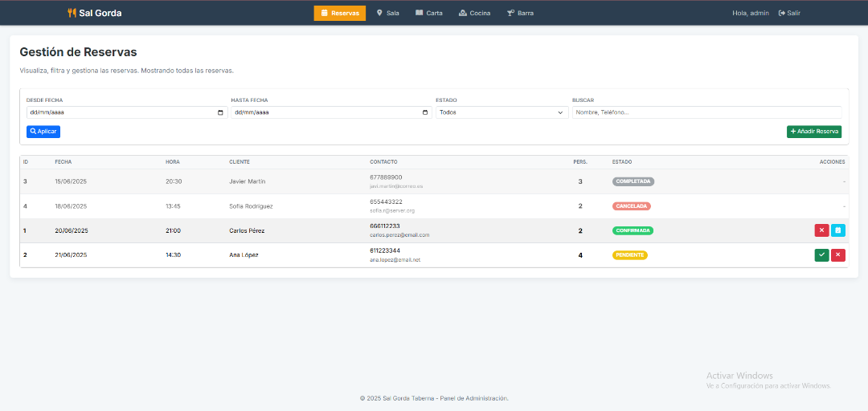Expand the Estado filter dropdown

502,112
